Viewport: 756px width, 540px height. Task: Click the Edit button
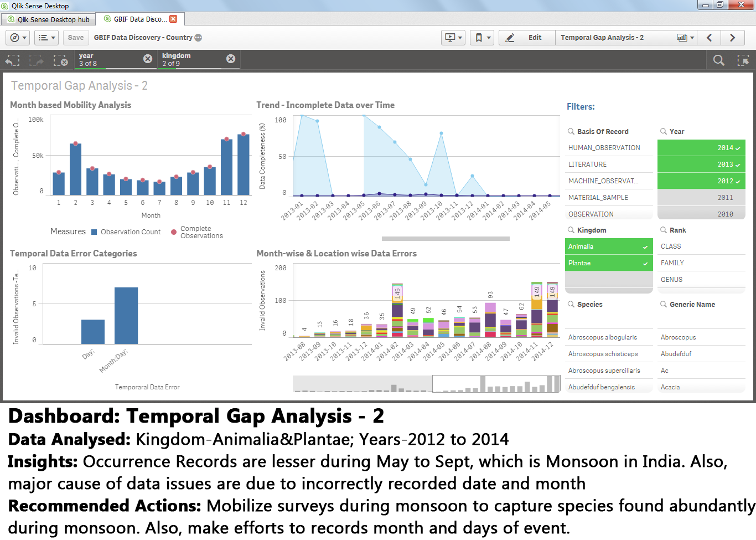527,38
